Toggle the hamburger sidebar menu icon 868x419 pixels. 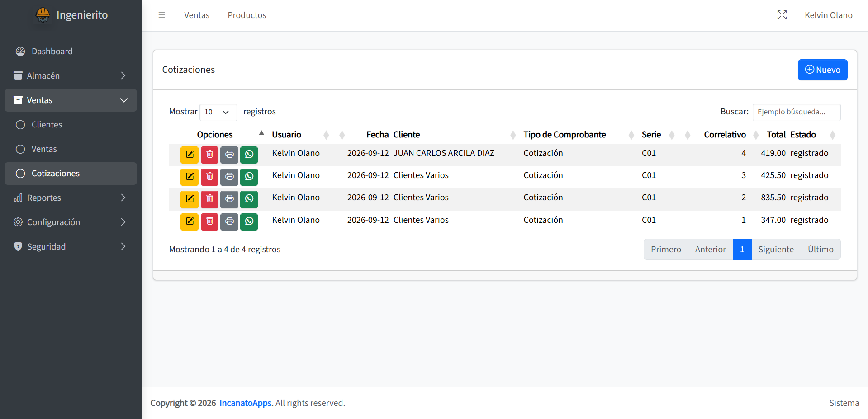161,15
